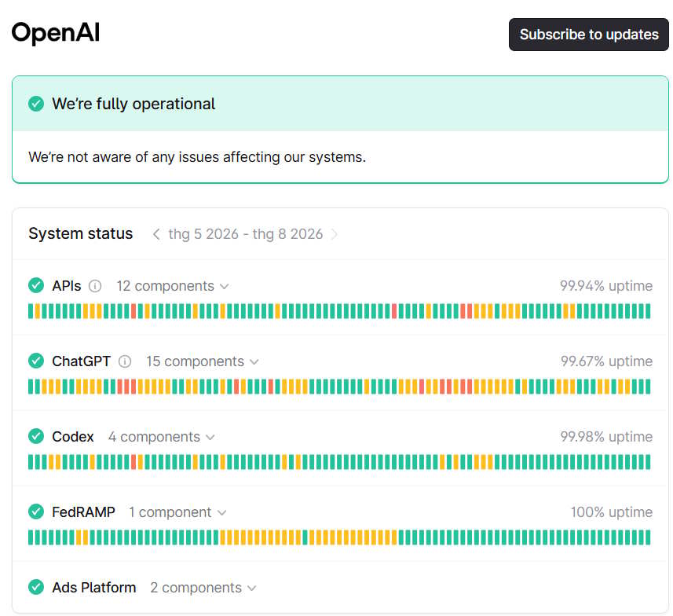Click the Ads Platform status check icon
The width and height of the screenshot is (673, 616).
point(36,587)
